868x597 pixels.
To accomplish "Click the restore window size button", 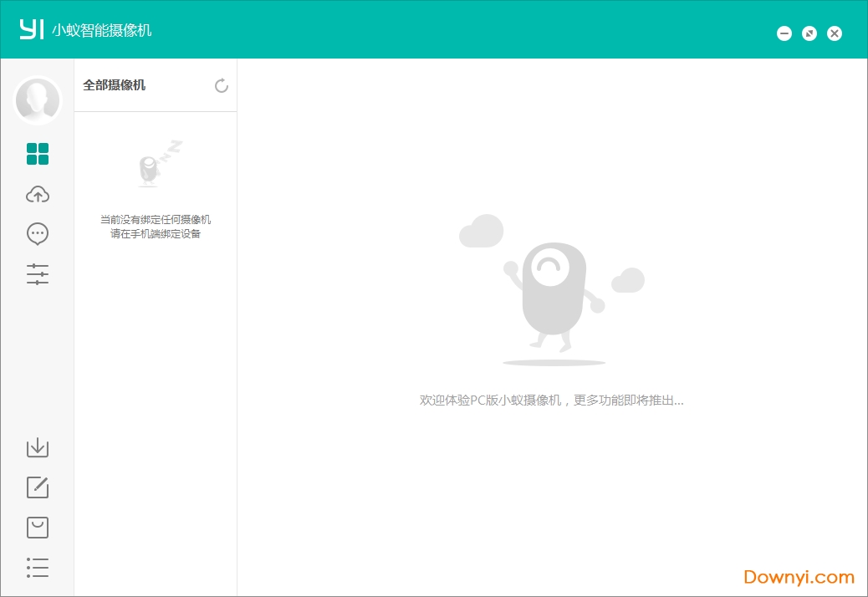I will tap(809, 33).
